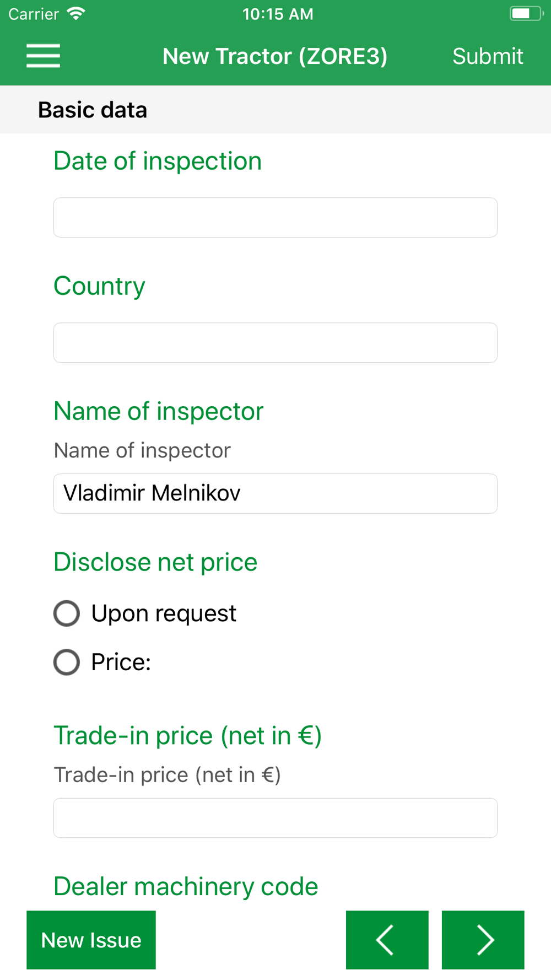Tap the Upon request label text
Viewport: 551px width, 980px height.
click(164, 613)
